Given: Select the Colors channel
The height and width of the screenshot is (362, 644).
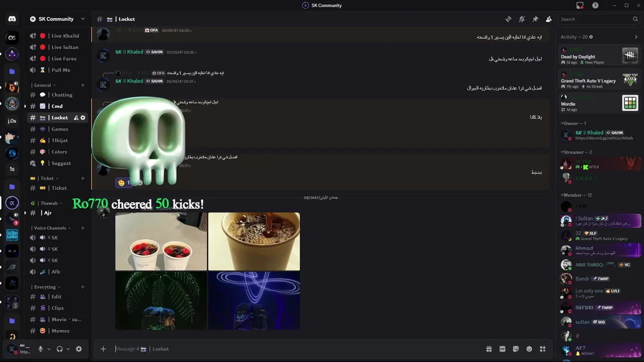Looking at the screenshot, I should click(58, 152).
